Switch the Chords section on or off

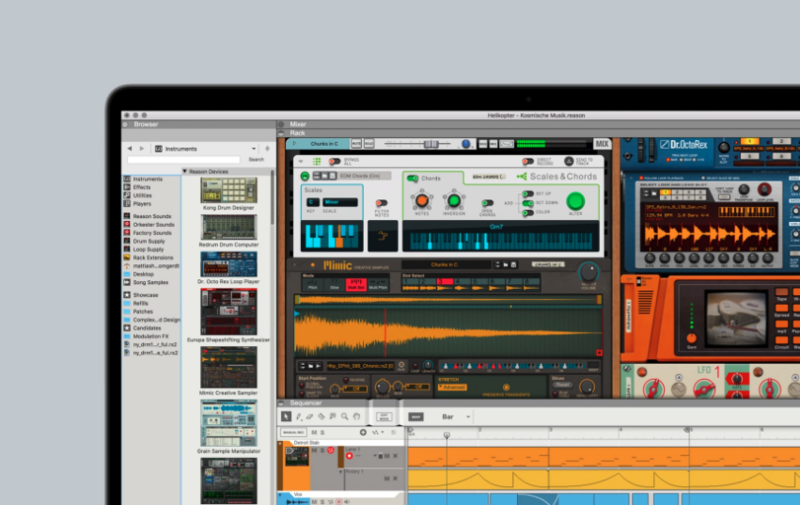coord(410,178)
